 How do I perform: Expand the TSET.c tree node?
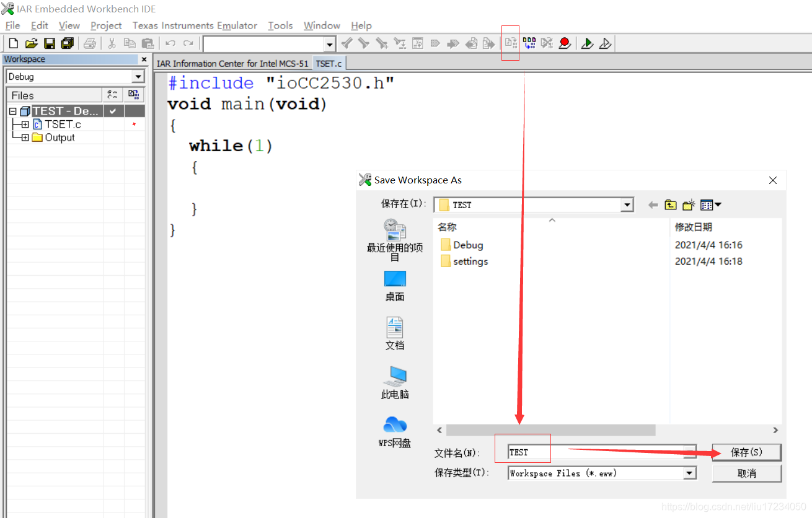[25, 125]
